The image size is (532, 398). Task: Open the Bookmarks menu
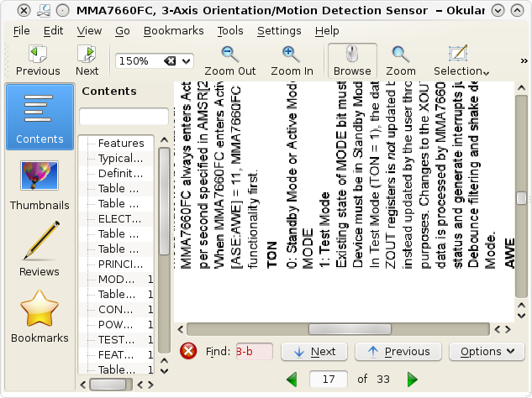(173, 31)
